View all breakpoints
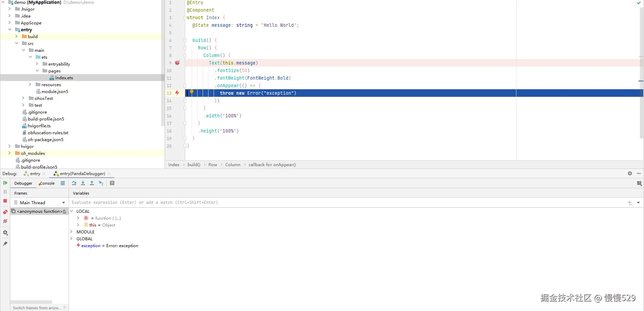This screenshot has height=311, width=644. tap(5, 212)
